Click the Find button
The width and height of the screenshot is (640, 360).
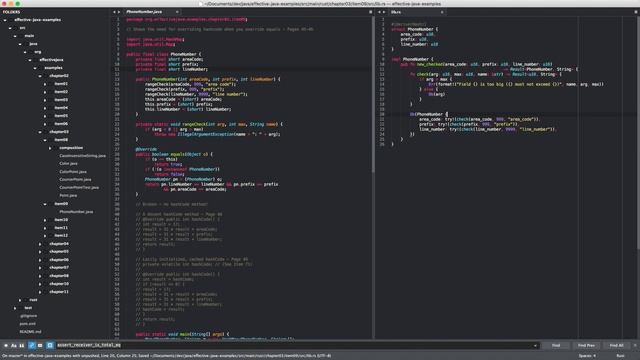[556, 345]
